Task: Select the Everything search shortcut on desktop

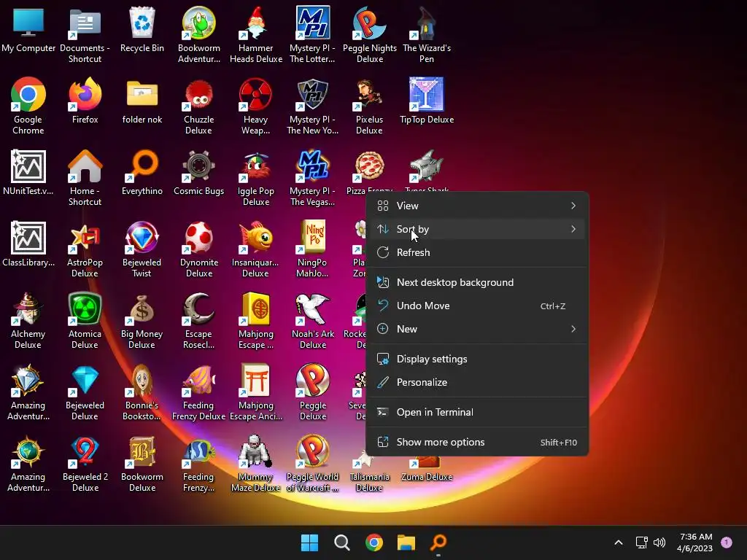Action: point(142,172)
